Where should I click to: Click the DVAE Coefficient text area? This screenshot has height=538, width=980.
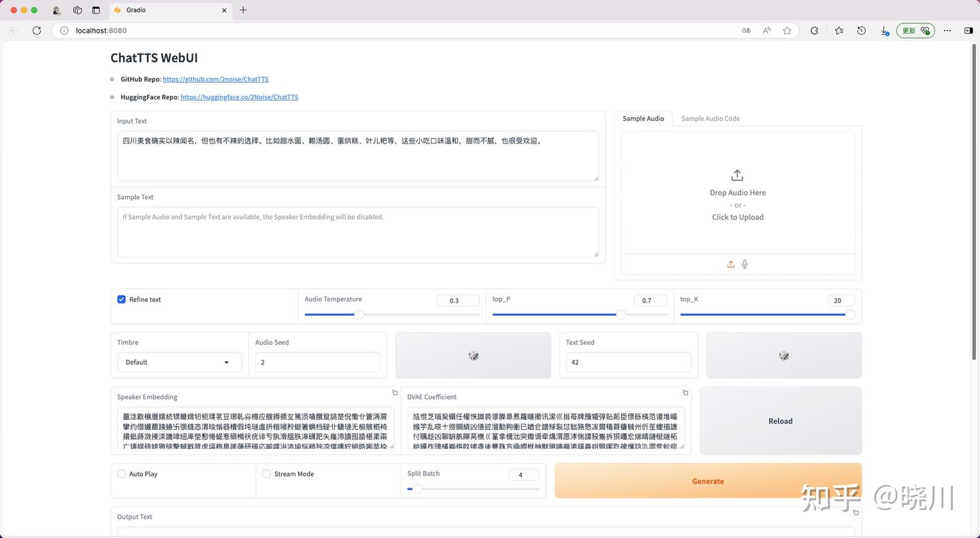tap(546, 428)
